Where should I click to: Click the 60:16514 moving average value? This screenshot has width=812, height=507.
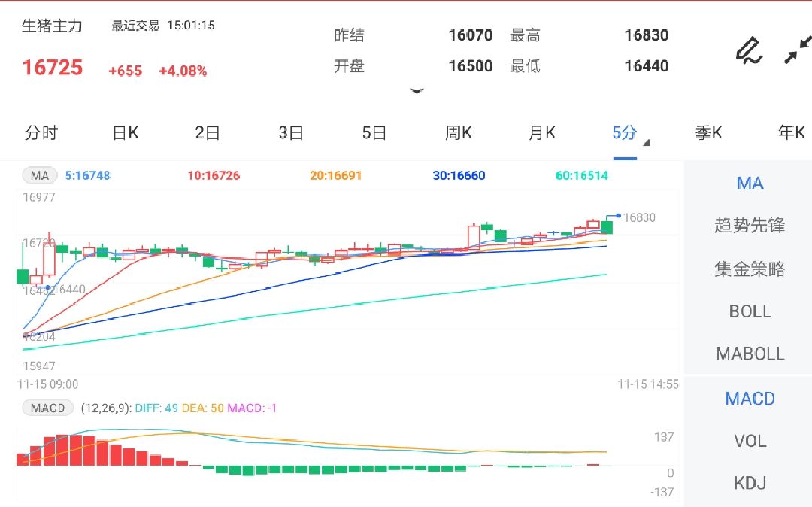[581, 175]
